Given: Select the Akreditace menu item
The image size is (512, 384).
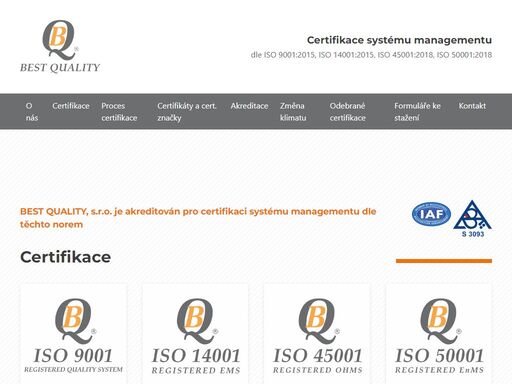Looking at the screenshot, I should click(x=249, y=106).
